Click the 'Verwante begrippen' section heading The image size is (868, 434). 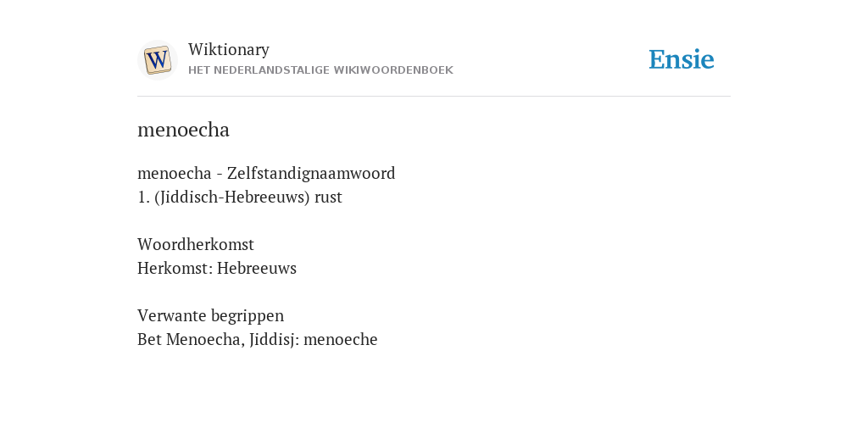click(210, 316)
